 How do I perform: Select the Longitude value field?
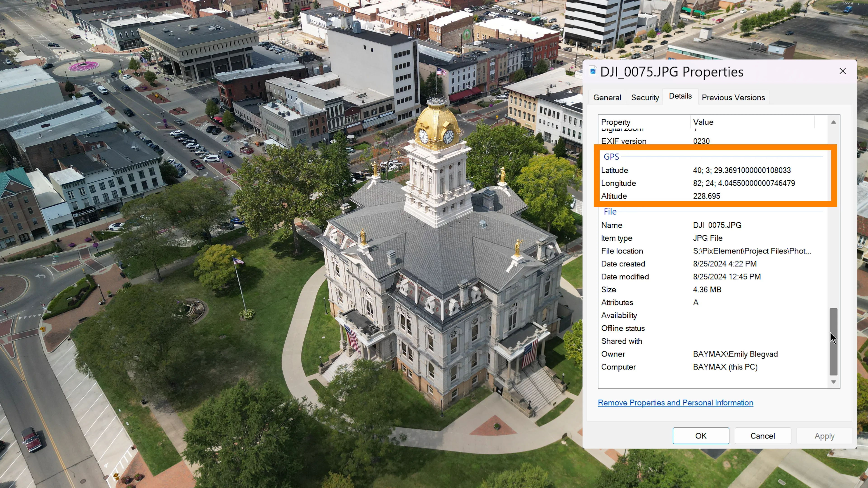pyautogui.click(x=744, y=183)
